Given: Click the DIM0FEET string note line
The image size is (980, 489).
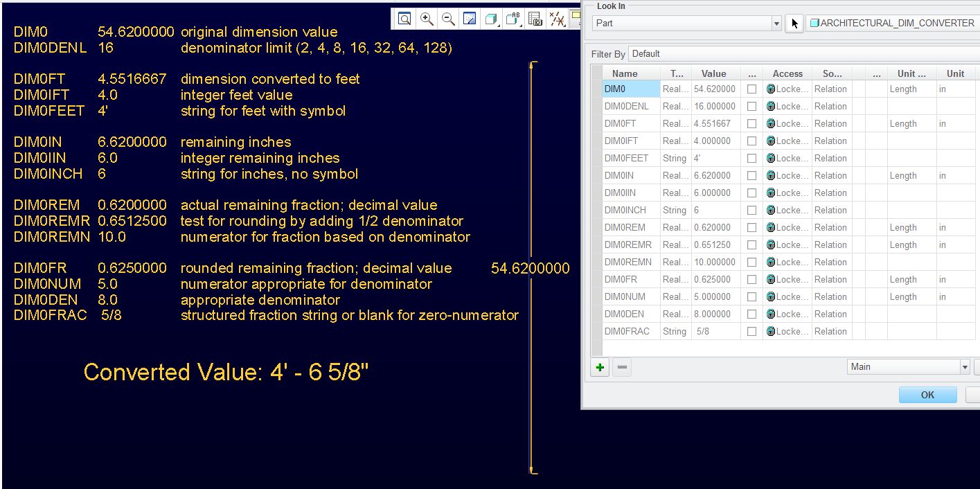Looking at the screenshot, I should click(x=179, y=111).
